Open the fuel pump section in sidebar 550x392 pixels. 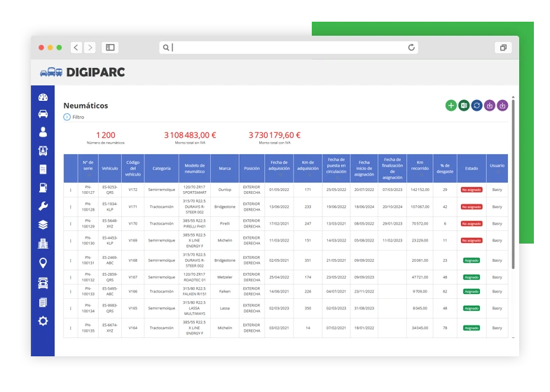click(43, 188)
